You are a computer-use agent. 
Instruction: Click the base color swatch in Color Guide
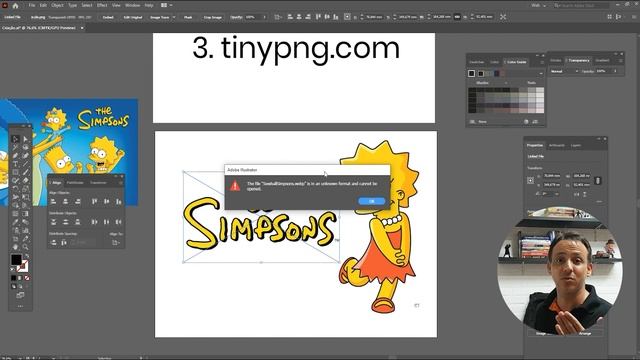pyautogui.click(x=472, y=73)
